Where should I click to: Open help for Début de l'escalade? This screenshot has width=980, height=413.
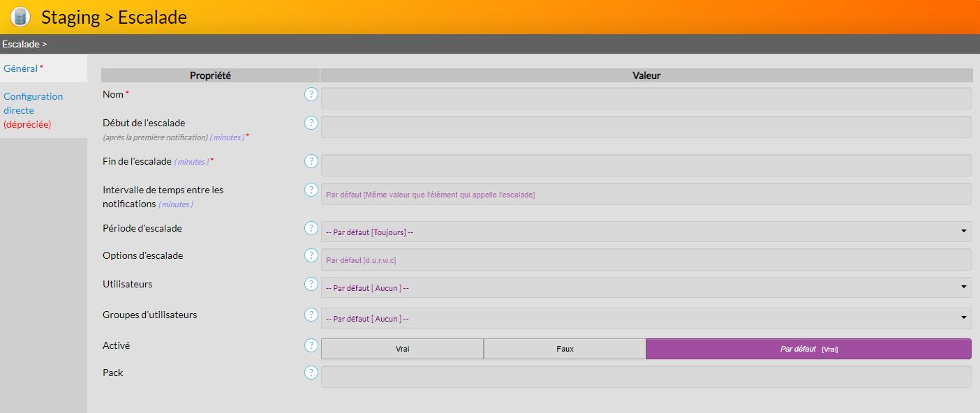pyautogui.click(x=311, y=123)
